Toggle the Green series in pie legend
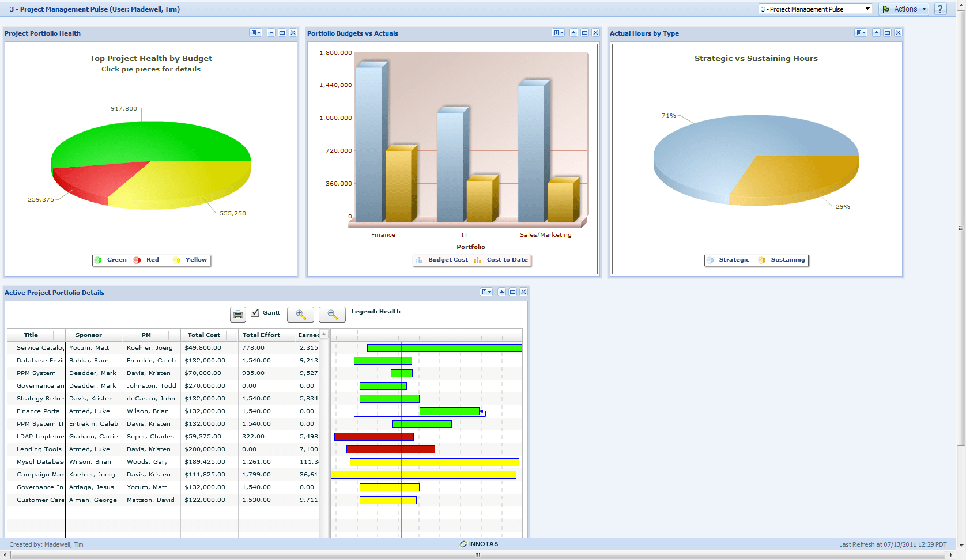The height and width of the screenshot is (560, 966). (111, 260)
